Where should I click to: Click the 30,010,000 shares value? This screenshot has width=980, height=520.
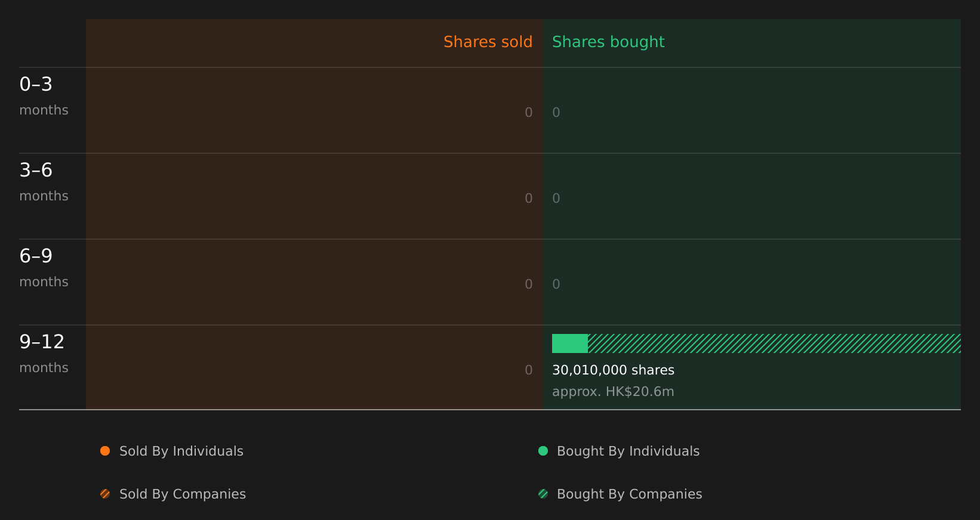(x=613, y=370)
